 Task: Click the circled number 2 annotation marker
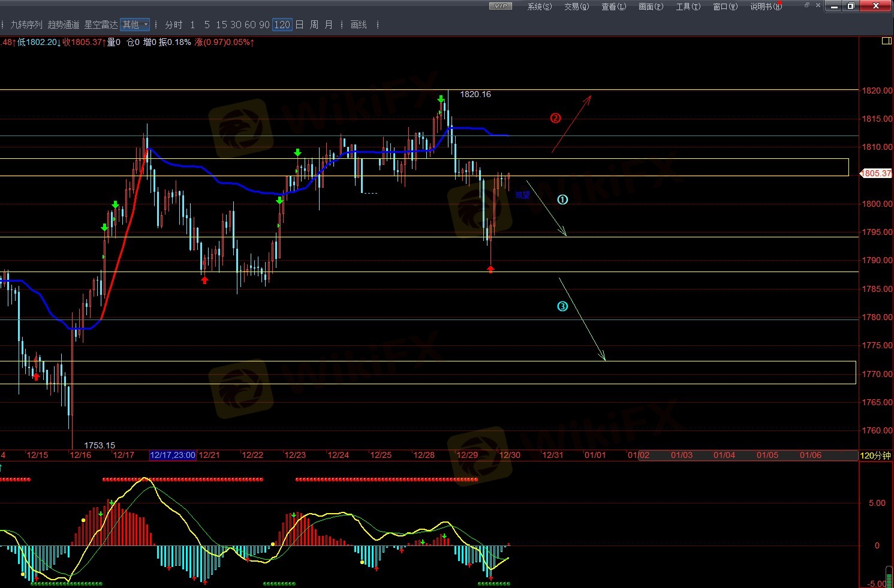tap(555, 118)
